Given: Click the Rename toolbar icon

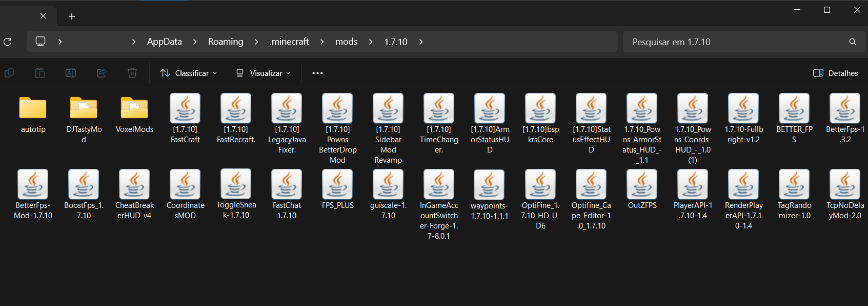Looking at the screenshot, I should pyautogui.click(x=71, y=73).
